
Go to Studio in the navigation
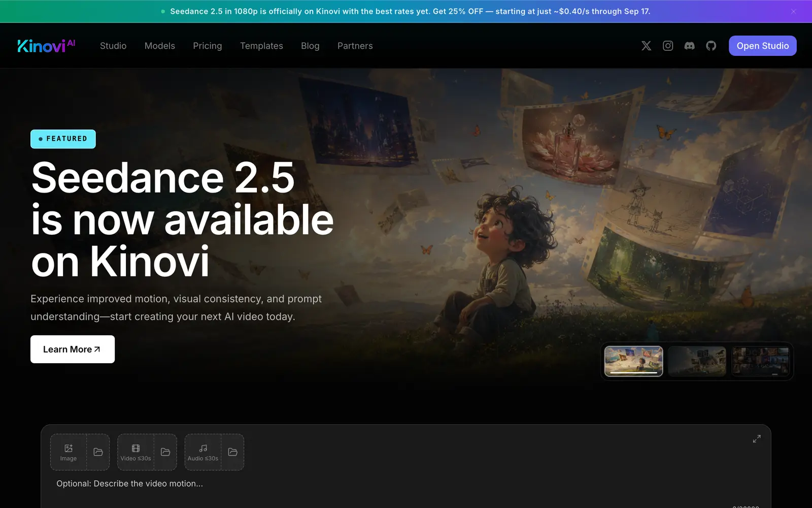click(113, 46)
